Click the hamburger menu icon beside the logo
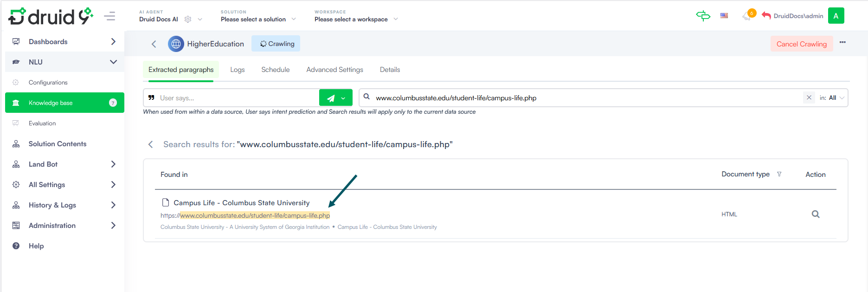The height and width of the screenshot is (292, 868). [109, 17]
